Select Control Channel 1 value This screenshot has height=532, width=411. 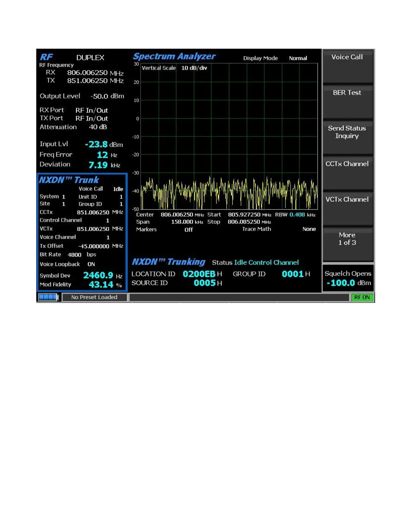pos(107,221)
